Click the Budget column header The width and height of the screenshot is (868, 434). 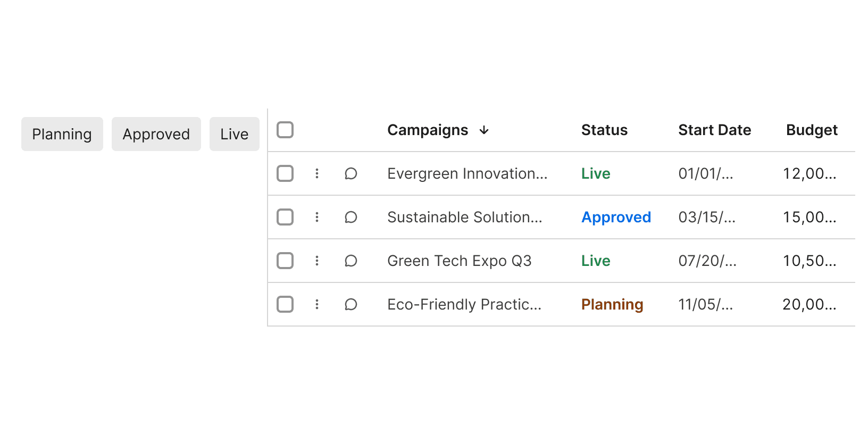coord(812,130)
